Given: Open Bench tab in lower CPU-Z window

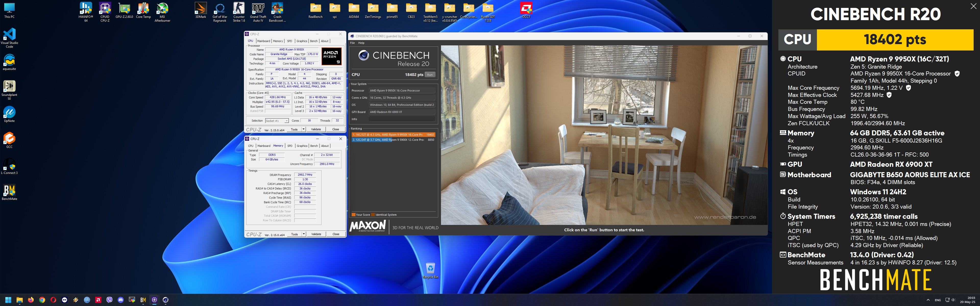Looking at the screenshot, I should tap(314, 146).
